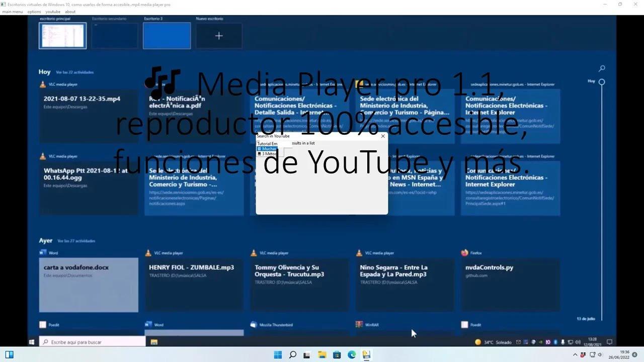Click the Firefox icon on the nvdaControls.py card
The image size is (644, 362).
point(464,253)
